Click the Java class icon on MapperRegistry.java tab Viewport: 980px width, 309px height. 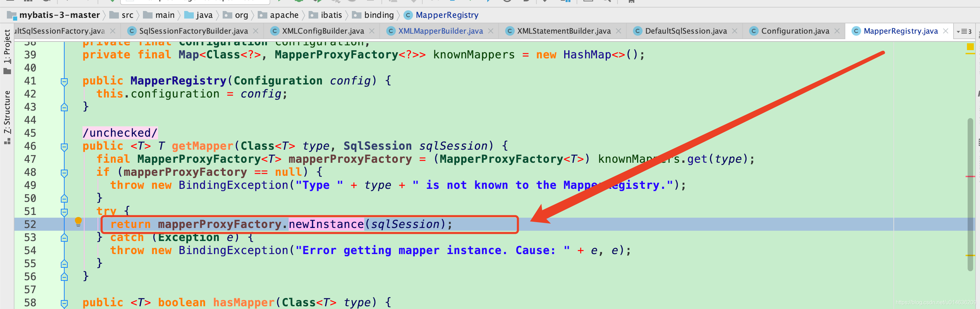tap(856, 31)
